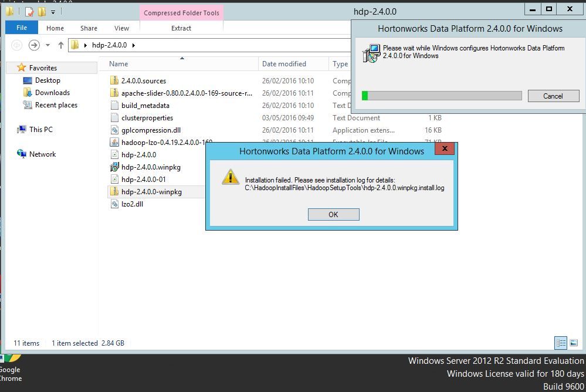Open the Extract tab under Compressed Folder Tools
Image resolution: width=586 pixels, height=392 pixels.
coord(181,28)
